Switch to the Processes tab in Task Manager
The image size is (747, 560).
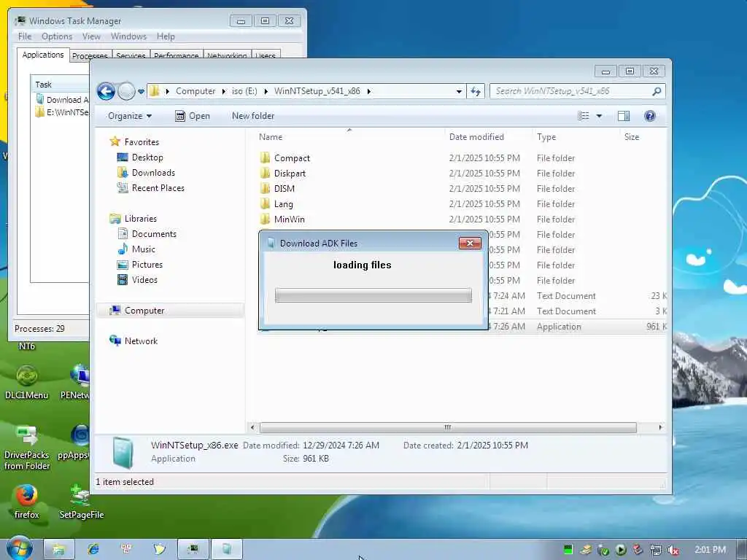pyautogui.click(x=90, y=55)
